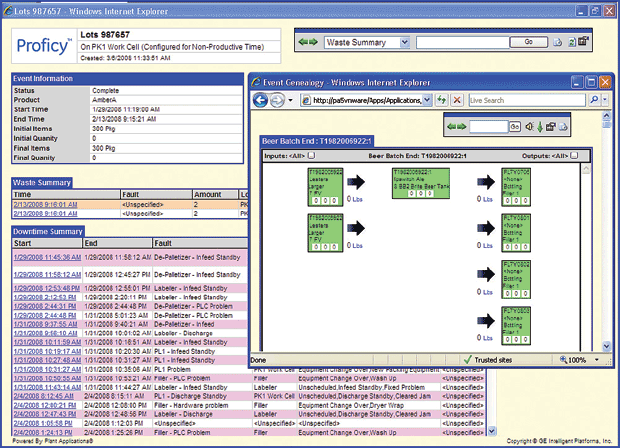
Task: Stop loading with the red X
Action: coord(457,100)
